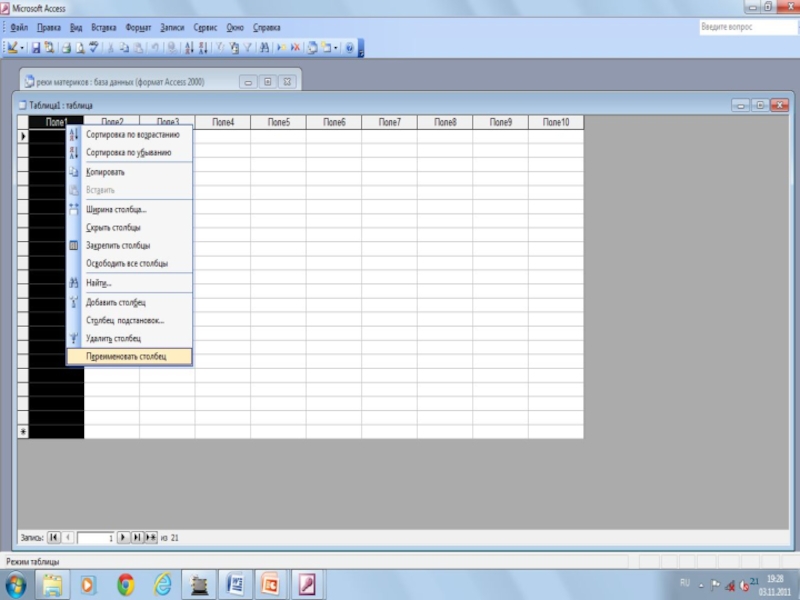Click the Поле5 column header
This screenshot has width=800, height=600.
[x=278, y=122]
